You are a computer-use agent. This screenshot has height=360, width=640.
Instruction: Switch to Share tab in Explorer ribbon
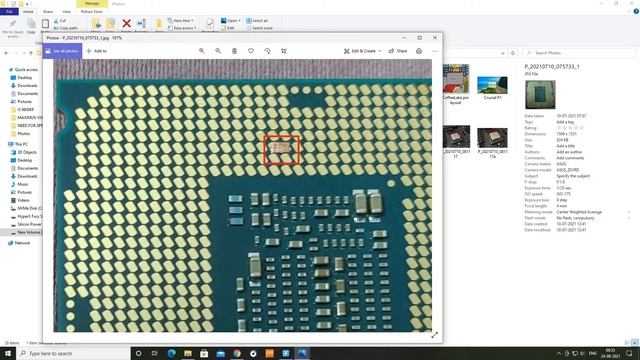point(48,11)
